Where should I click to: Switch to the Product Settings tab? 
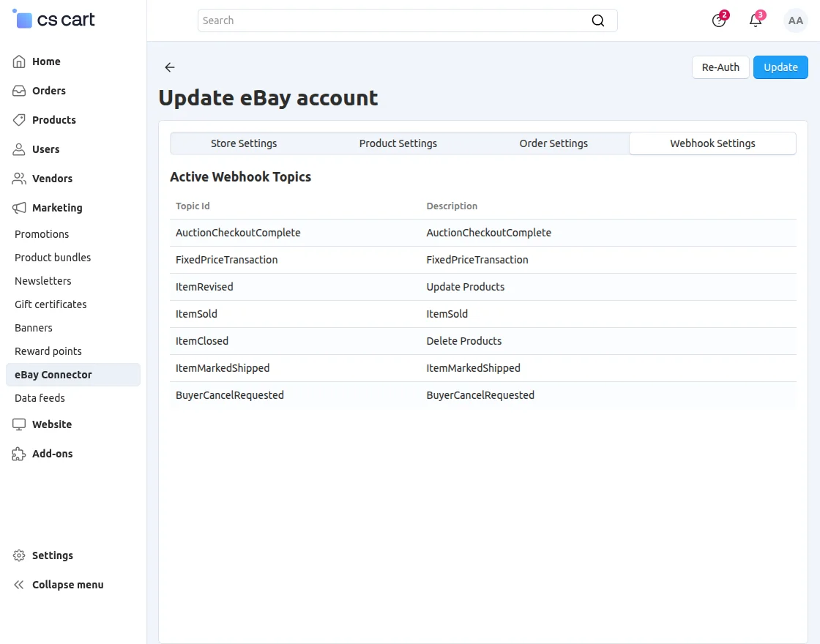tap(398, 143)
